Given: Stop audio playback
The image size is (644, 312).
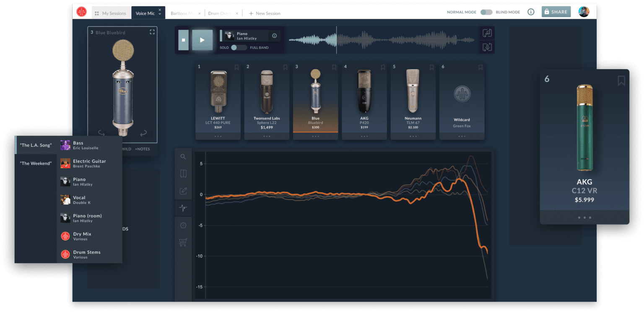Looking at the screenshot, I should click(184, 40).
